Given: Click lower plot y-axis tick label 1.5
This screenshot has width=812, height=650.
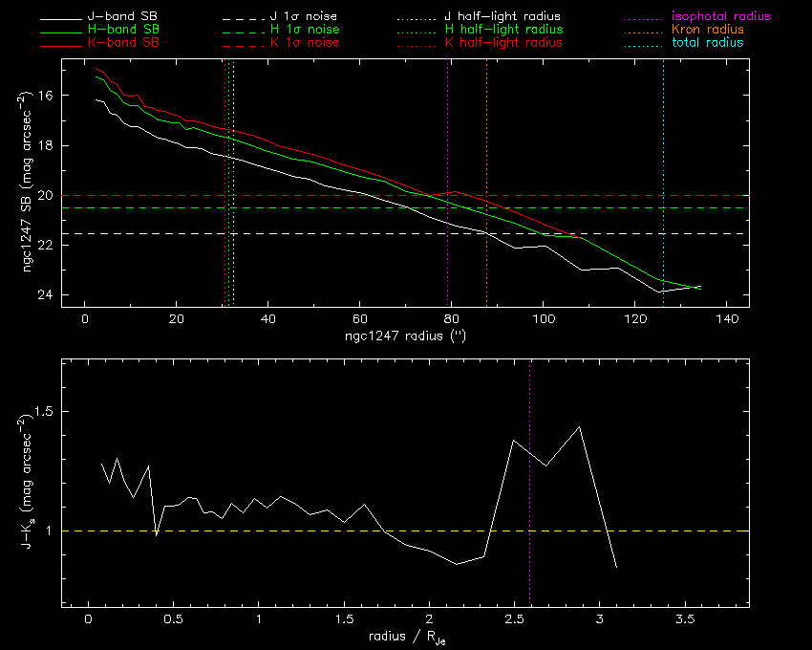Looking at the screenshot, I should point(44,412).
